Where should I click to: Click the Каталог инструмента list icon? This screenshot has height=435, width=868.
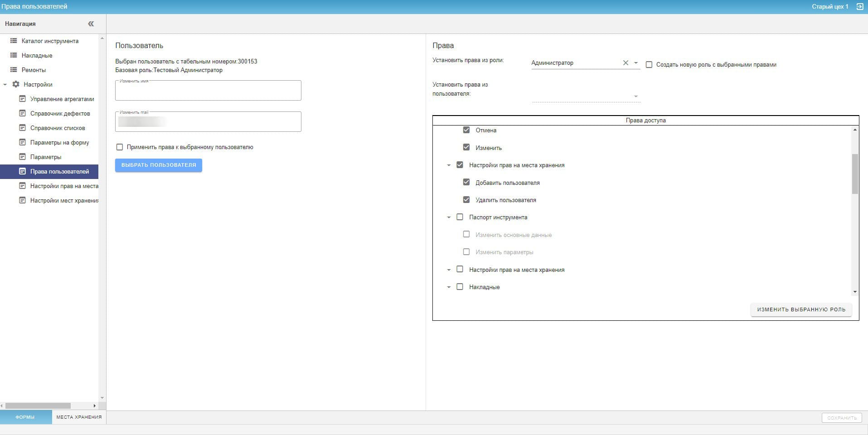coord(14,41)
